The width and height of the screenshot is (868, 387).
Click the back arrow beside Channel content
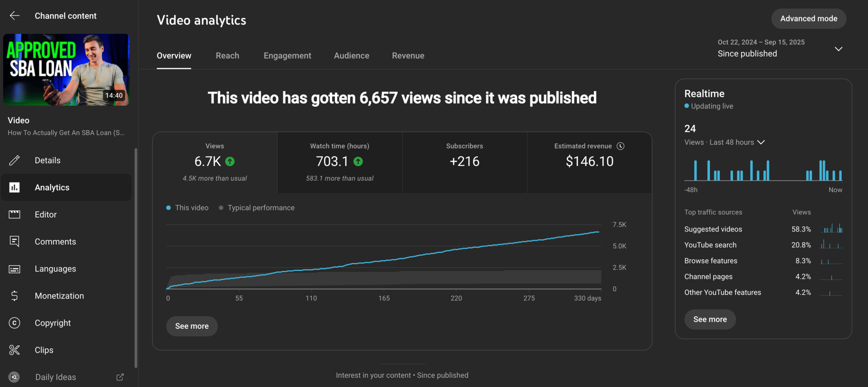coord(14,16)
